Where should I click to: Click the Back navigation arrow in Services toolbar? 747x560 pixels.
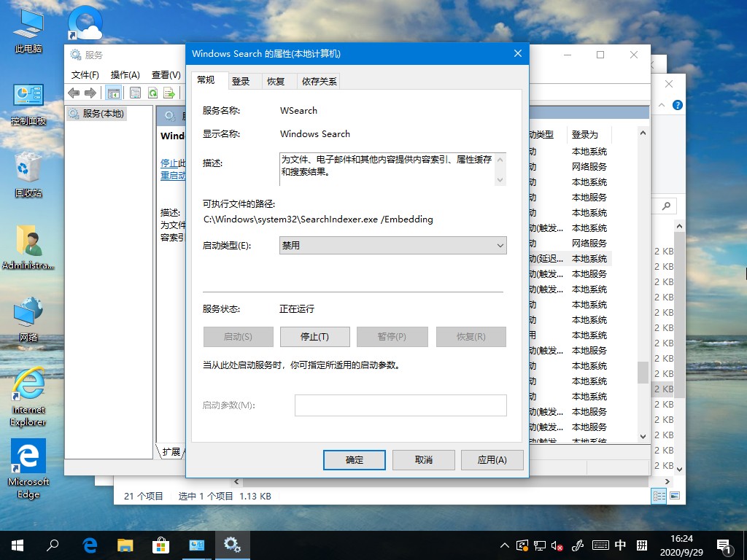[x=73, y=93]
